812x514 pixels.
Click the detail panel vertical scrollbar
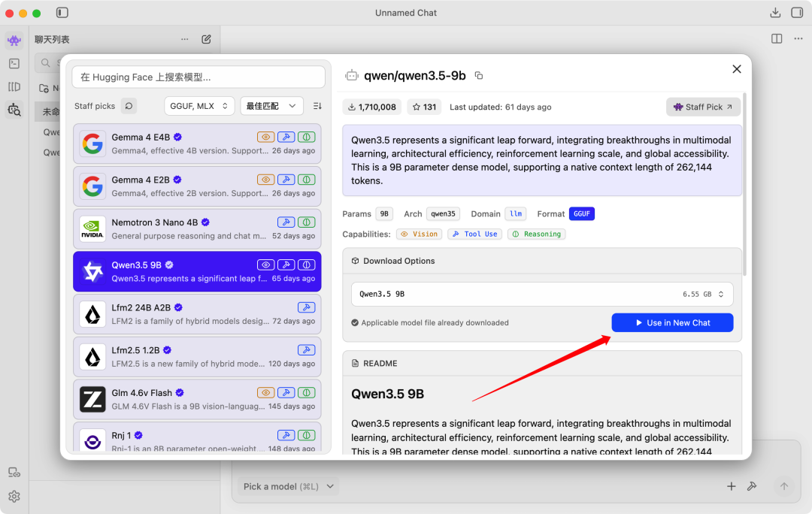click(744, 184)
